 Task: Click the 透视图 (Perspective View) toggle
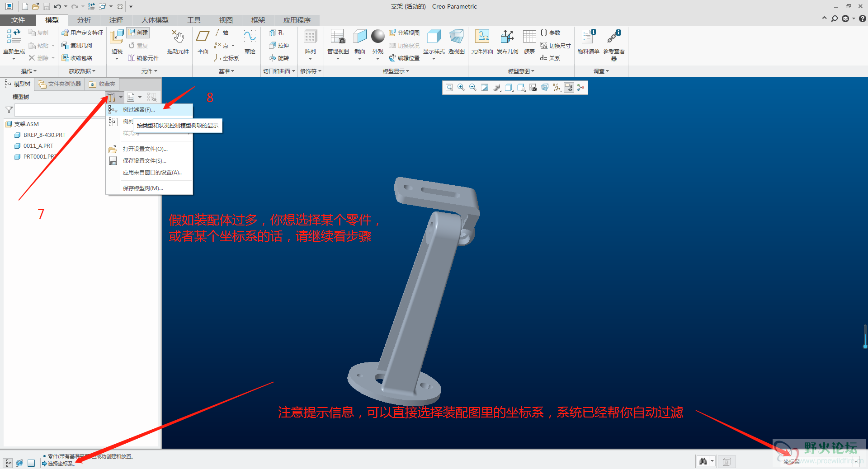coord(457,42)
